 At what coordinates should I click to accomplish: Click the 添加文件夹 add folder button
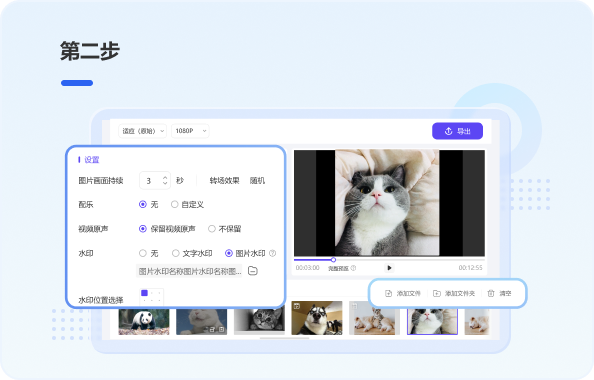[454, 294]
